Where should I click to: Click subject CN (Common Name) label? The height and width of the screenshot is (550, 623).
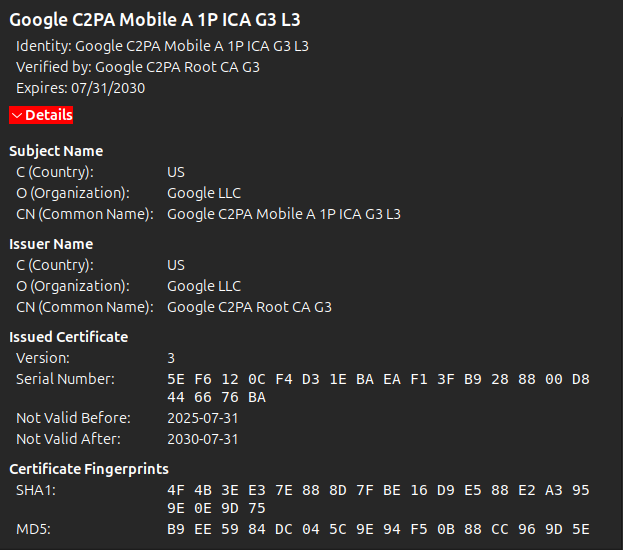point(85,214)
